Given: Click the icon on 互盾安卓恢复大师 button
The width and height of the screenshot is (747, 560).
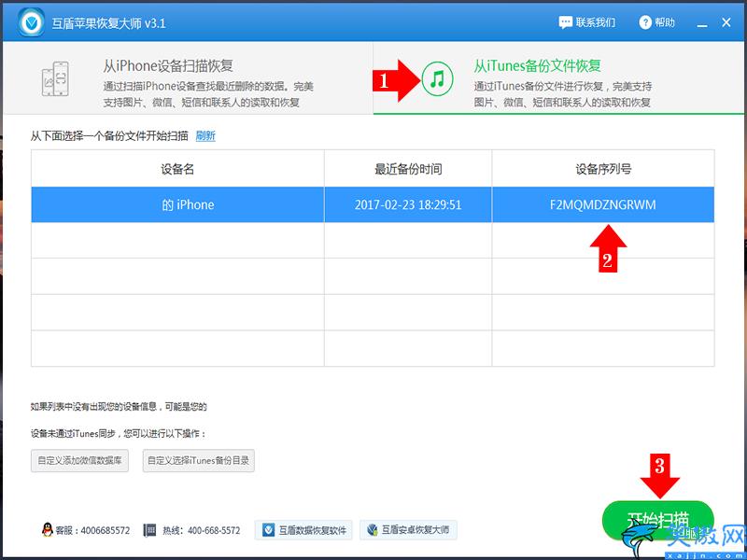Looking at the screenshot, I should tap(373, 530).
